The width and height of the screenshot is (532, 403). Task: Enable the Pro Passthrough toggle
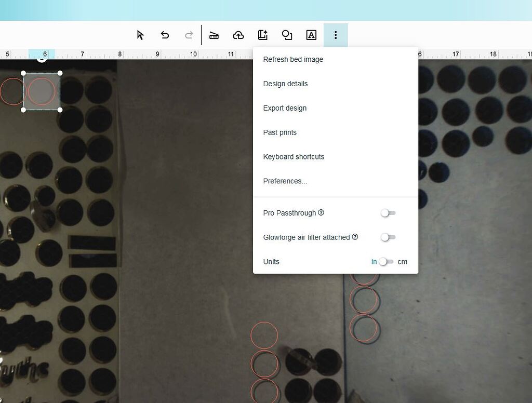coord(387,213)
